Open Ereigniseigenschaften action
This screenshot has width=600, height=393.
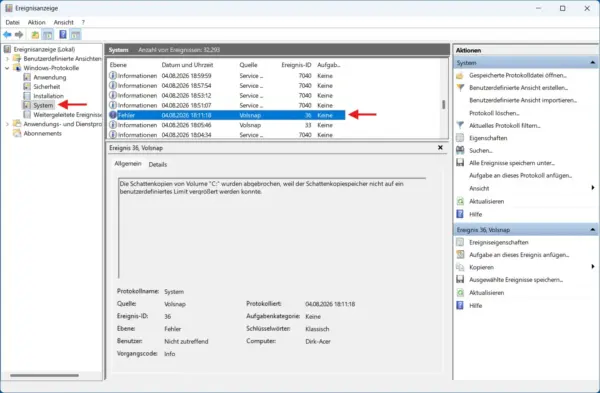499,242
